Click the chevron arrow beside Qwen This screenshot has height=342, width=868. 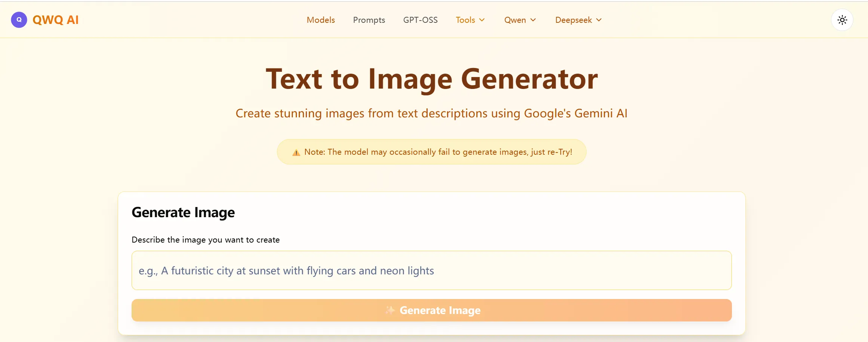click(x=533, y=20)
